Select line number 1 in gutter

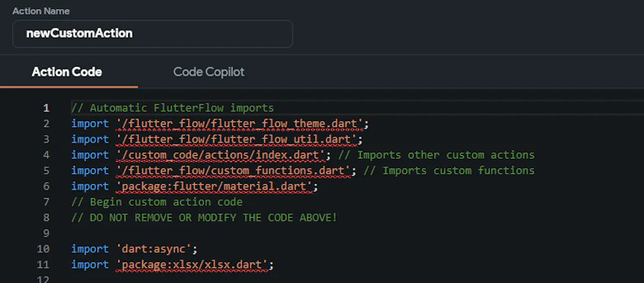point(46,108)
